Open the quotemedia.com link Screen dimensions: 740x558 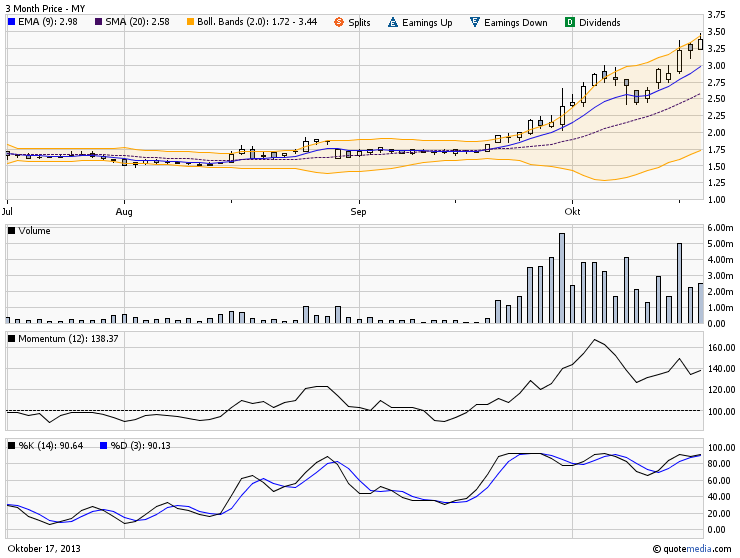697,548
